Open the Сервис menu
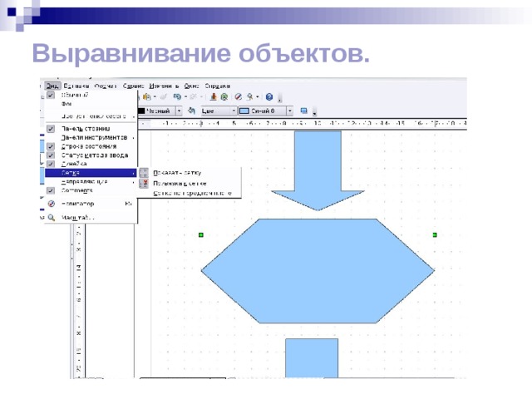Screen dimensions: 532x399 (133, 86)
